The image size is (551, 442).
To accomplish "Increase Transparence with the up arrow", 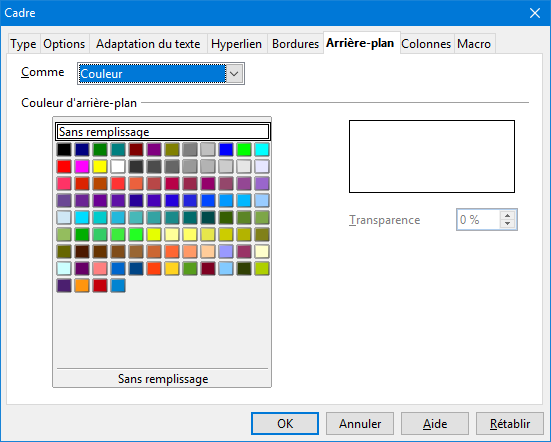I will [507, 215].
